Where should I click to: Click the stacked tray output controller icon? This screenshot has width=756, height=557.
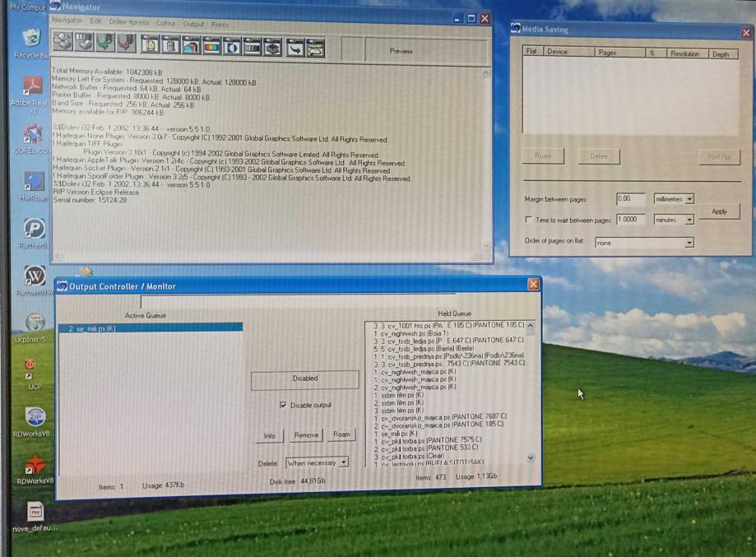[272, 48]
